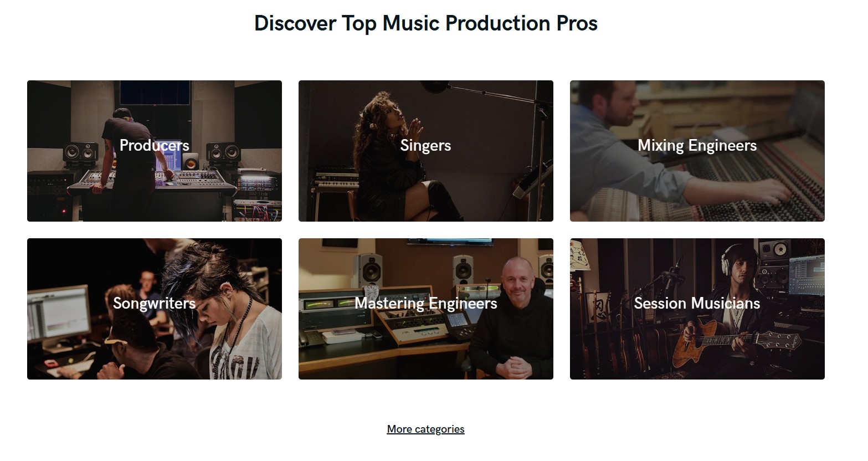Image resolution: width=868 pixels, height=461 pixels.
Task: Open the Mastering Engineers category card
Action: (426, 309)
